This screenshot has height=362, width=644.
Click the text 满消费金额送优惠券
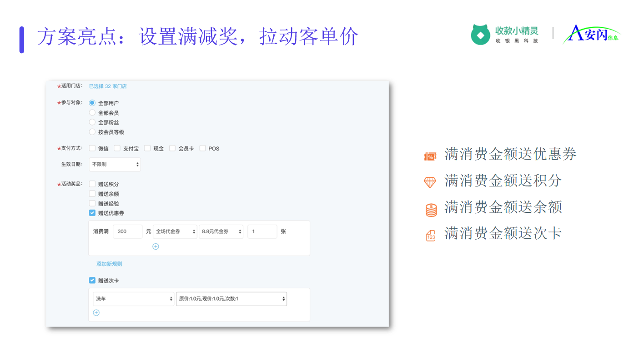click(510, 154)
